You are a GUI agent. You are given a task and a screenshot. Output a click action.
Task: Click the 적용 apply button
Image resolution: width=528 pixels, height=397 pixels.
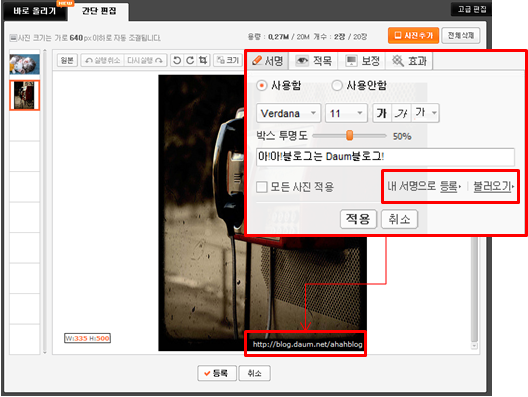[x=358, y=219]
